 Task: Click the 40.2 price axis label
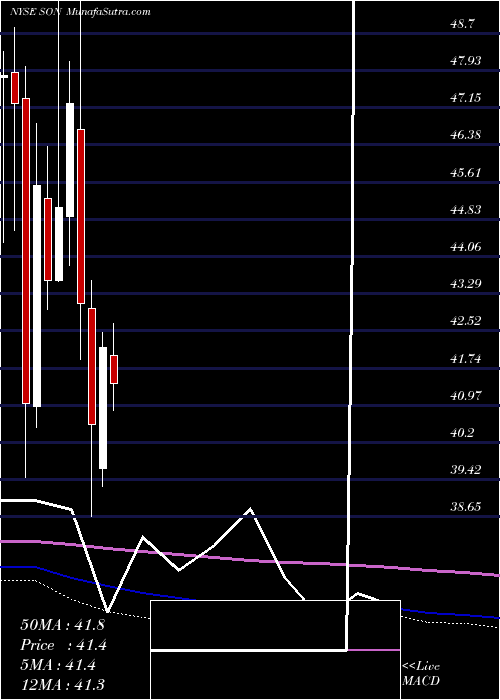tap(462, 433)
